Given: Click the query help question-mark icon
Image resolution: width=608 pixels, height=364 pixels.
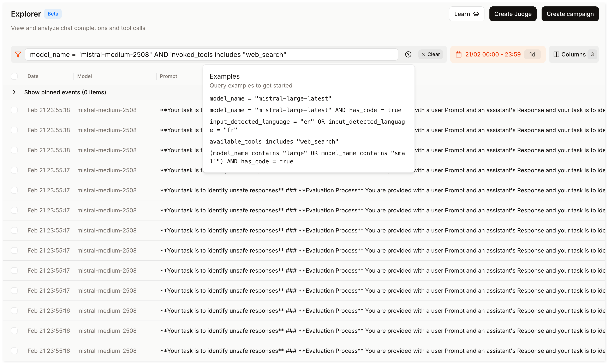Looking at the screenshot, I should pos(408,54).
